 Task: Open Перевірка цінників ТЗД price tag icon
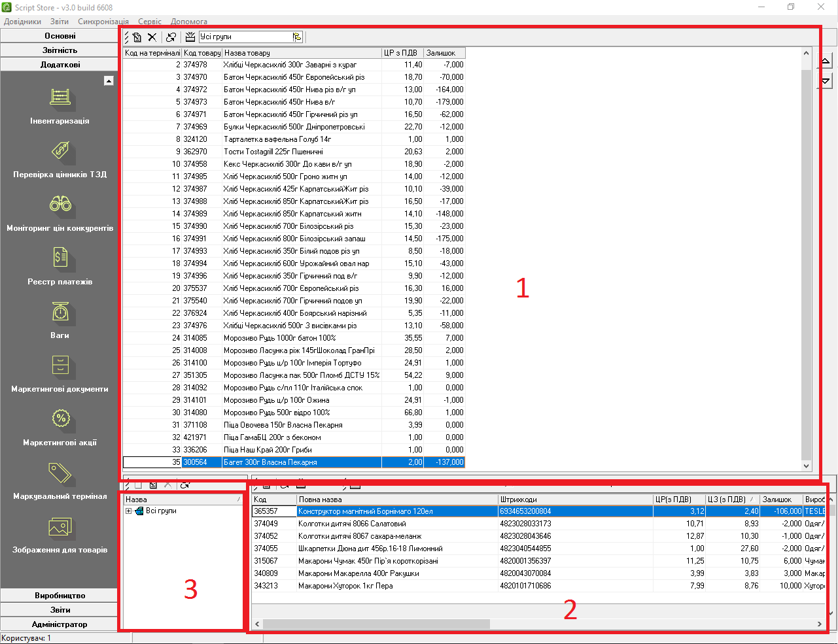[60, 152]
